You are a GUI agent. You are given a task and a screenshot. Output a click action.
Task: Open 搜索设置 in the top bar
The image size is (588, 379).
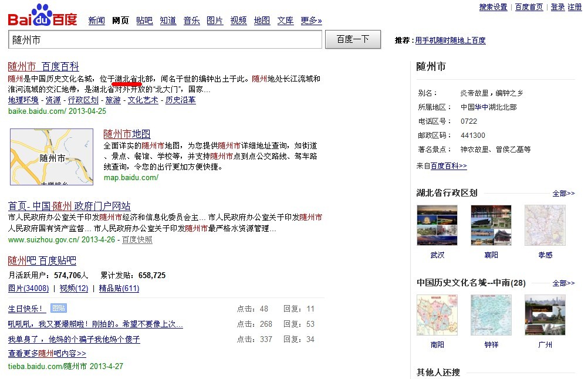[493, 7]
